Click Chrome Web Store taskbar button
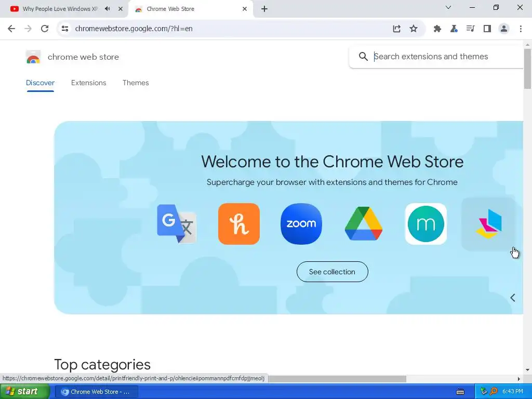Screen dimensions: 532x399 pos(96,392)
